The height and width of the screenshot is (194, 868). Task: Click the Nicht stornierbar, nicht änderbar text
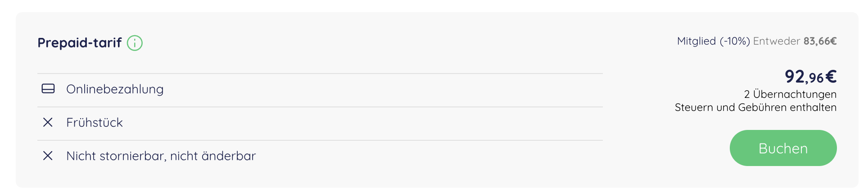click(161, 156)
